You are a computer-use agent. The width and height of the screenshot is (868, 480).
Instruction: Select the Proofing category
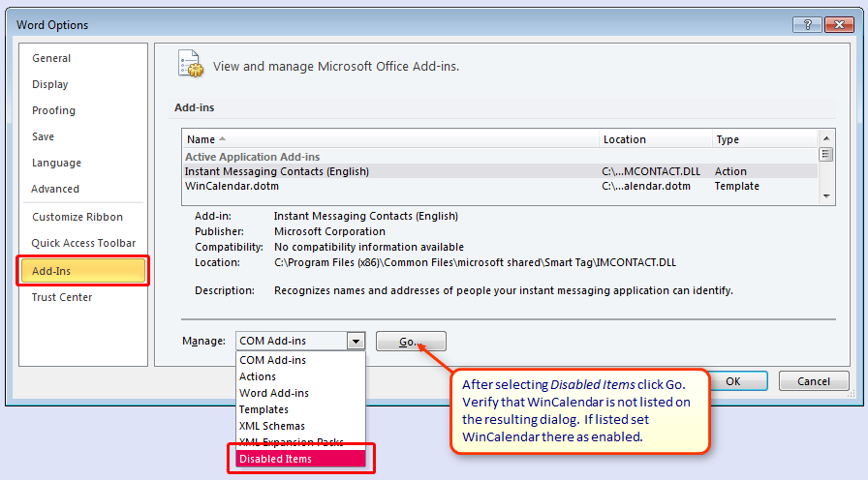(x=53, y=110)
